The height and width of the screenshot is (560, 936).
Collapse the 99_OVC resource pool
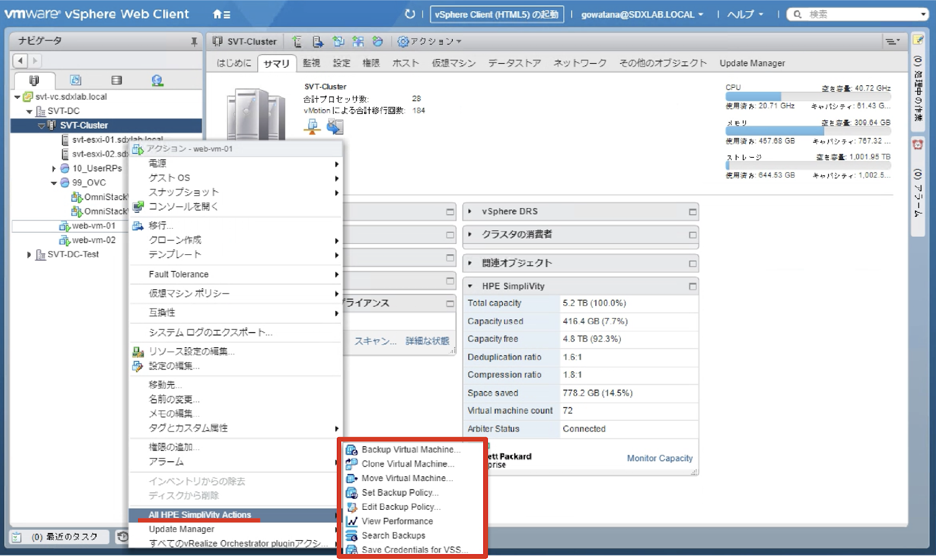click(54, 183)
